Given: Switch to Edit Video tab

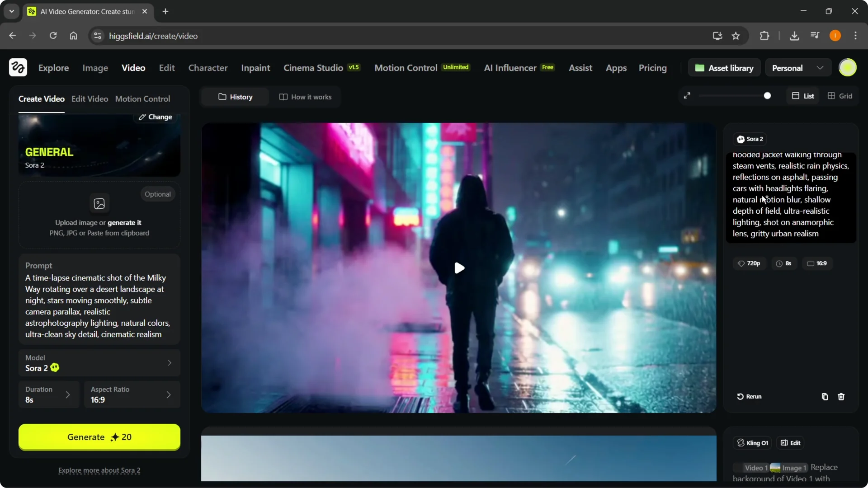Looking at the screenshot, I should [x=90, y=99].
